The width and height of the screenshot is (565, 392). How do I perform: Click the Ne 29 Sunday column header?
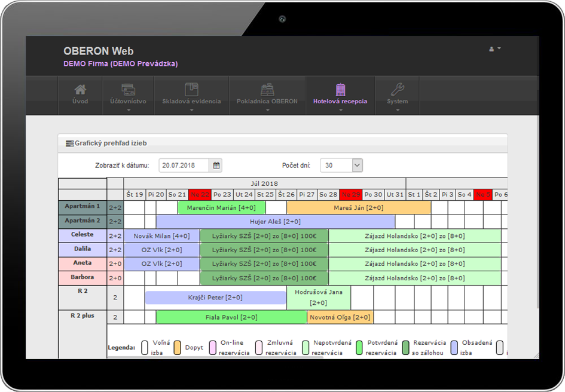tap(351, 195)
